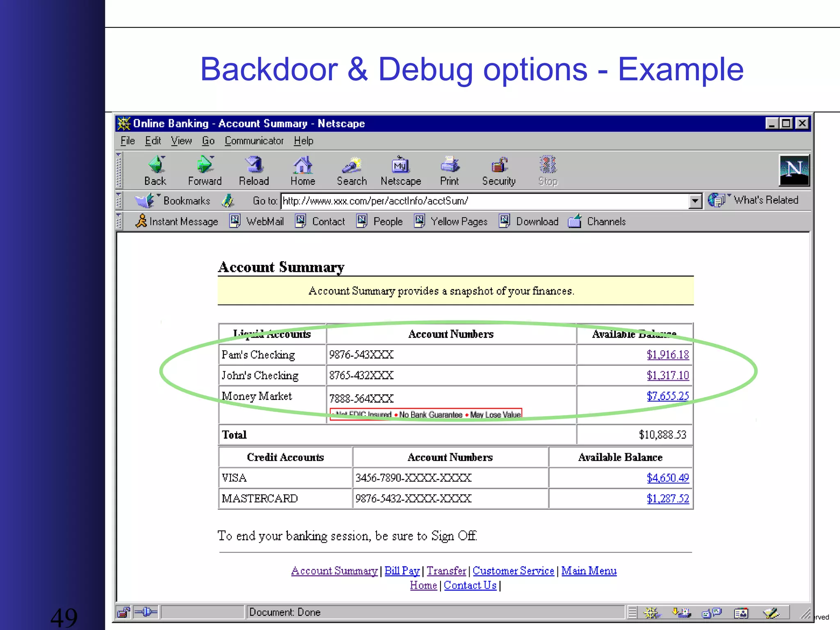840x630 pixels.
Task: Click the Netscape N logo
Action: click(x=794, y=170)
